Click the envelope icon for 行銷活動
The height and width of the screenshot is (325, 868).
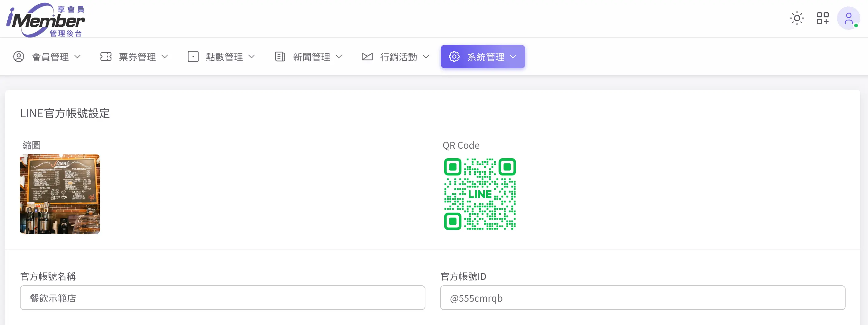pos(367,57)
